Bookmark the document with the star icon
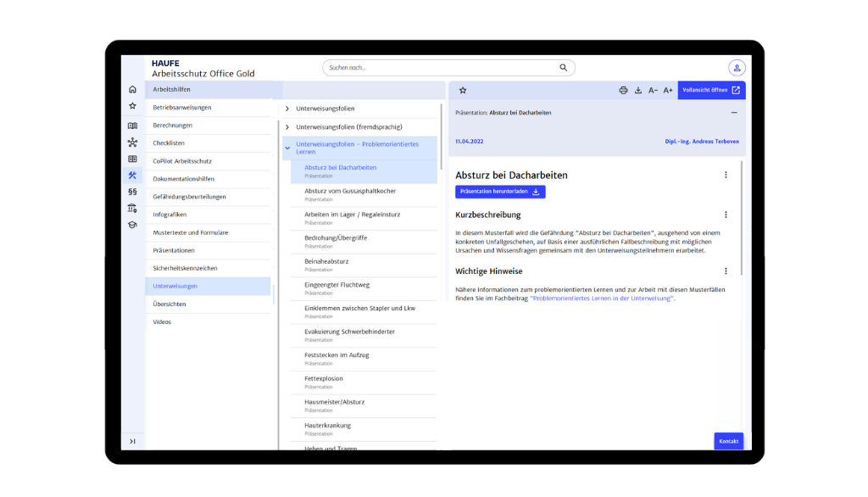This screenshot has width=868, height=497. (x=463, y=90)
